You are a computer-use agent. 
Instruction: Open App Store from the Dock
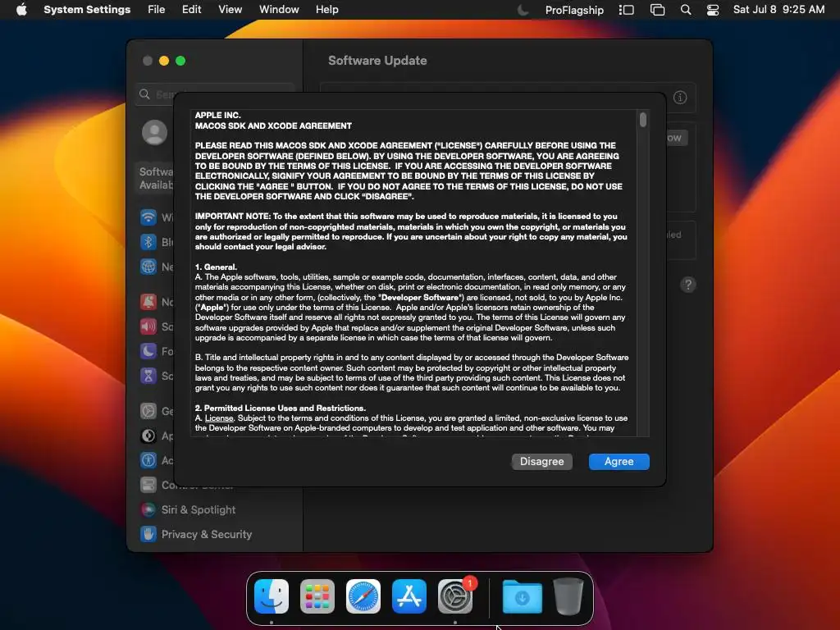(409, 596)
